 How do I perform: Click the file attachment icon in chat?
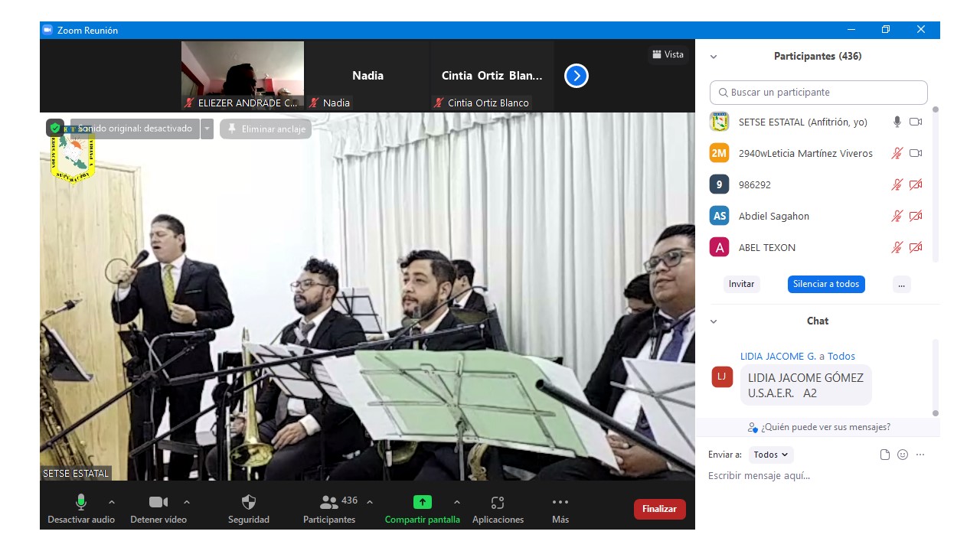pyautogui.click(x=885, y=455)
